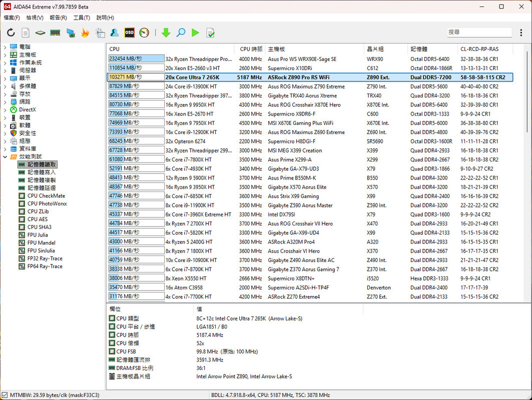Open the 工具(T) menu
This screenshot has height=400, width=532.
click(x=82, y=17)
